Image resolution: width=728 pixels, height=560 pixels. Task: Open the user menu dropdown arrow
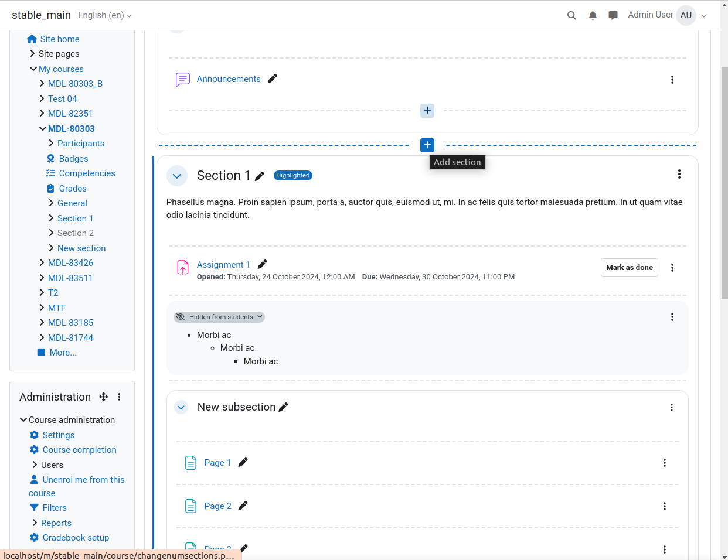pos(704,16)
